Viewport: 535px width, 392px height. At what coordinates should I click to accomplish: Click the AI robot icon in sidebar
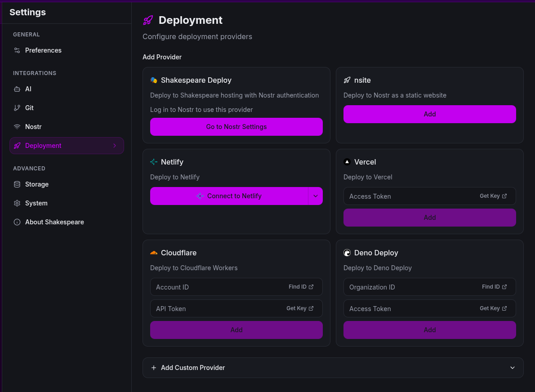[17, 89]
